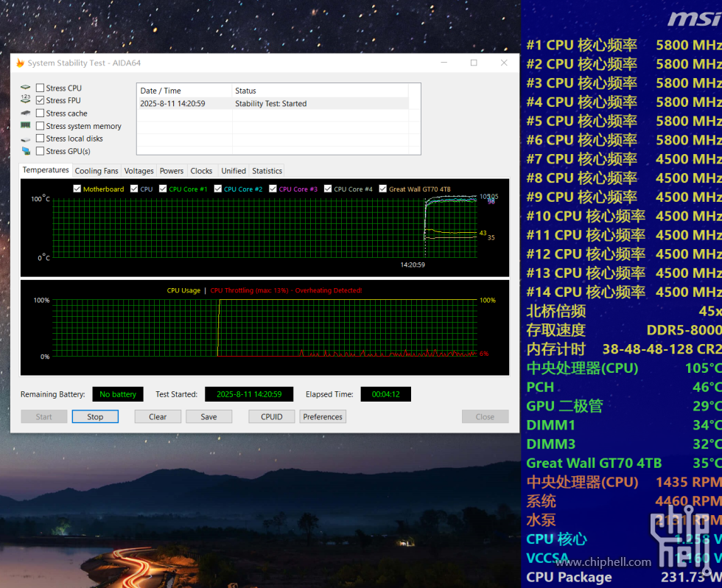Viewport: 722px width, 588px height.
Task: Enable Stress local disks checkbox
Action: coord(40,138)
